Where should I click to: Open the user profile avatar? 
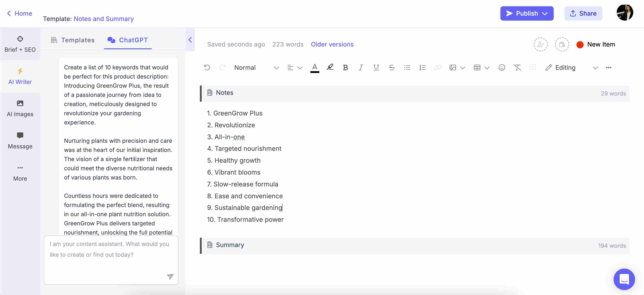[625, 13]
